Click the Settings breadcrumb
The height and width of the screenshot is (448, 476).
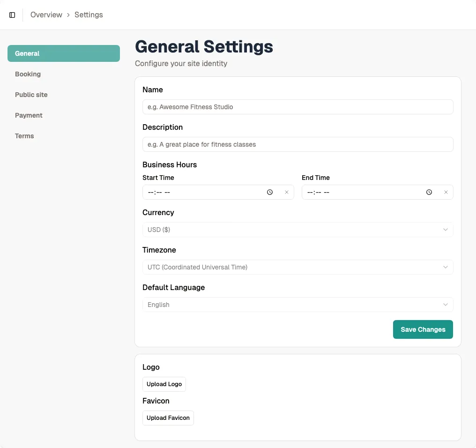(x=89, y=15)
